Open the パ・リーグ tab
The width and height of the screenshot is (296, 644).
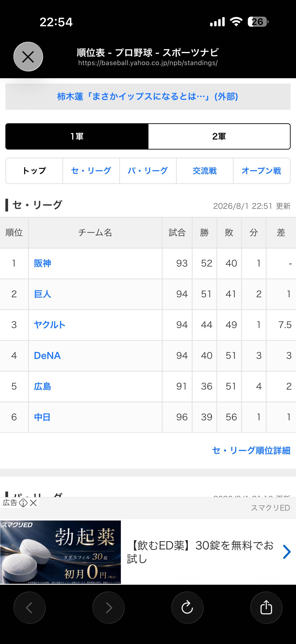pos(148,171)
